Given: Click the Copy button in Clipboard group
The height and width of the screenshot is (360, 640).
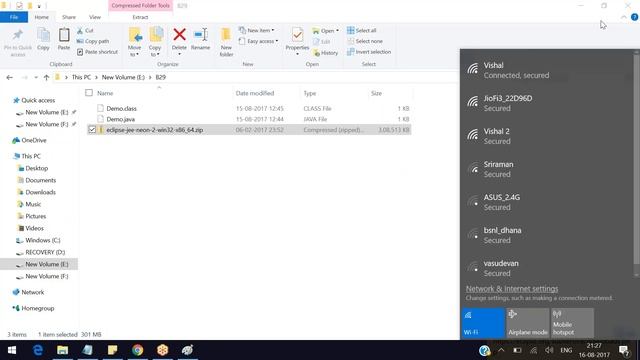Looking at the screenshot, I should tap(43, 40).
